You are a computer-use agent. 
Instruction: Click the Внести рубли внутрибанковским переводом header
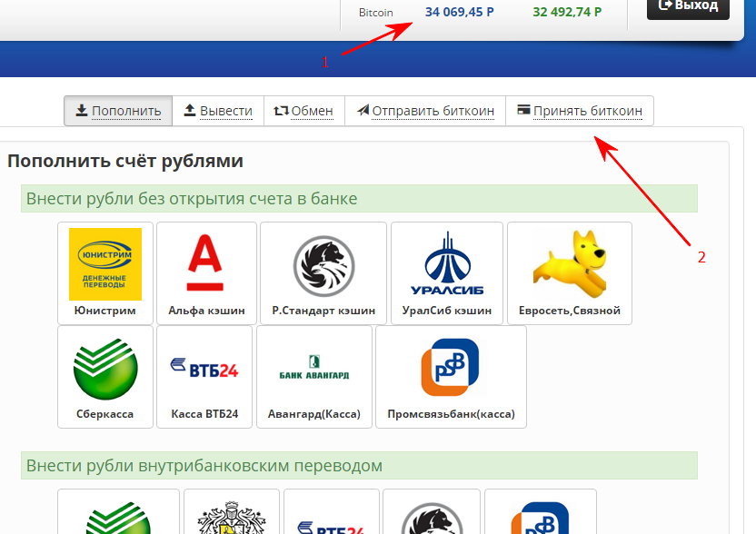coord(359,466)
